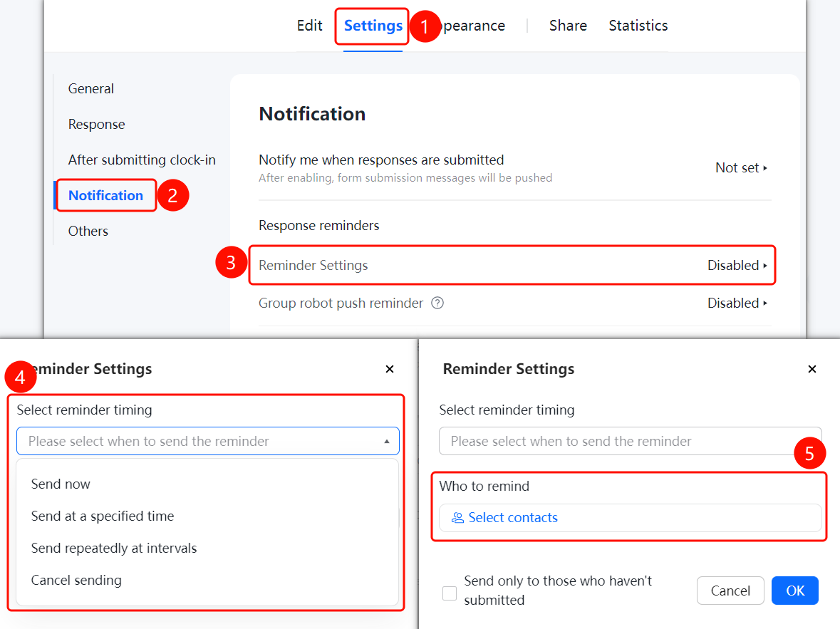Close the right Reminder Settings dialog

point(812,369)
